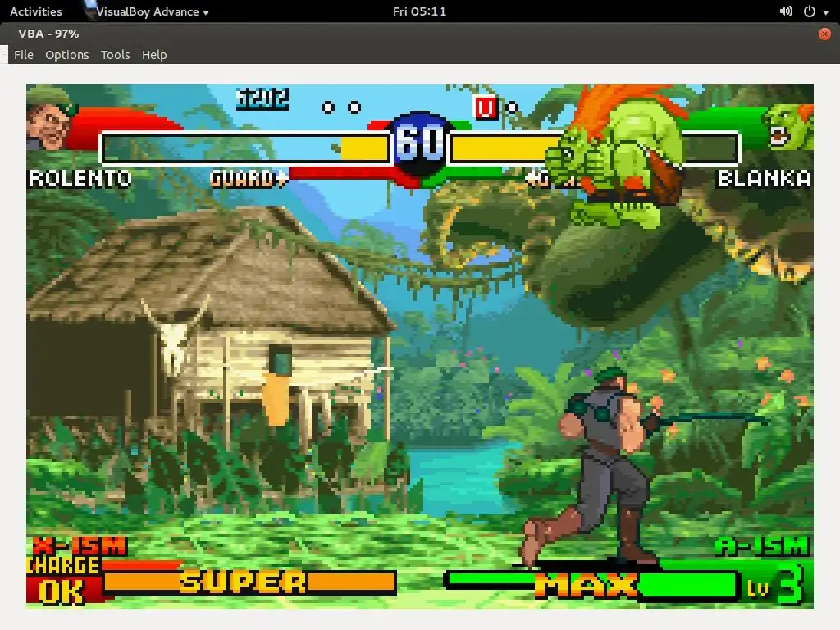The image size is (840, 630).
Task: Click Rolento's yellow health bar
Action: pos(365,148)
